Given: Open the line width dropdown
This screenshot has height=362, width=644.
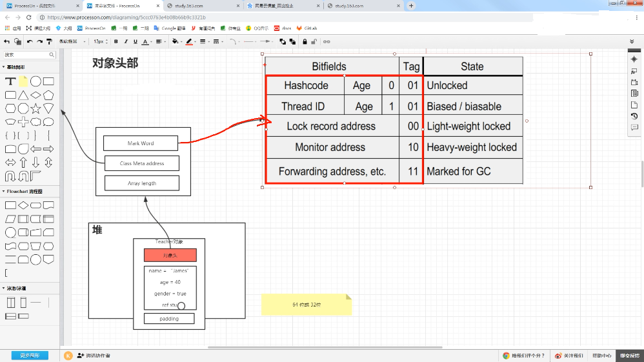Looking at the screenshot, I should (x=204, y=41).
